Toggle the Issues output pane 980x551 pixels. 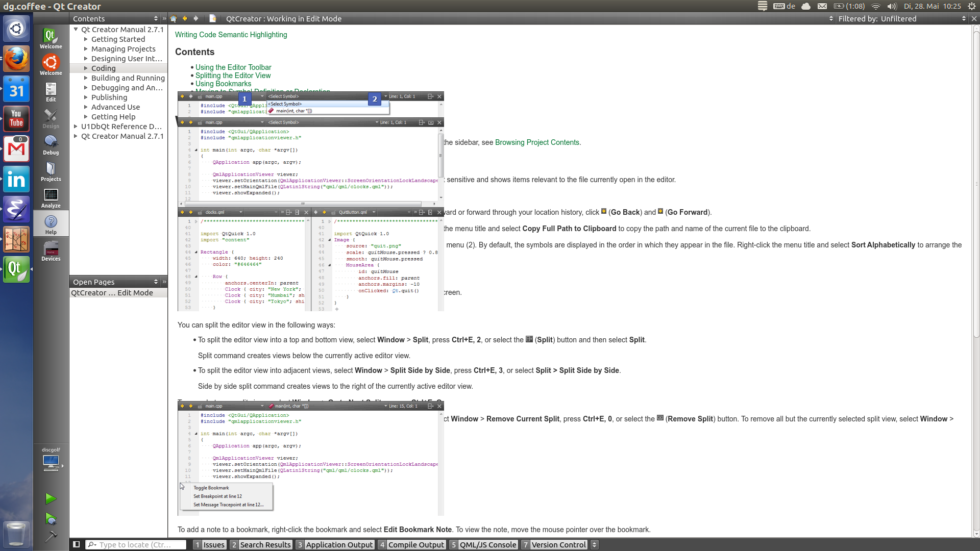point(209,545)
